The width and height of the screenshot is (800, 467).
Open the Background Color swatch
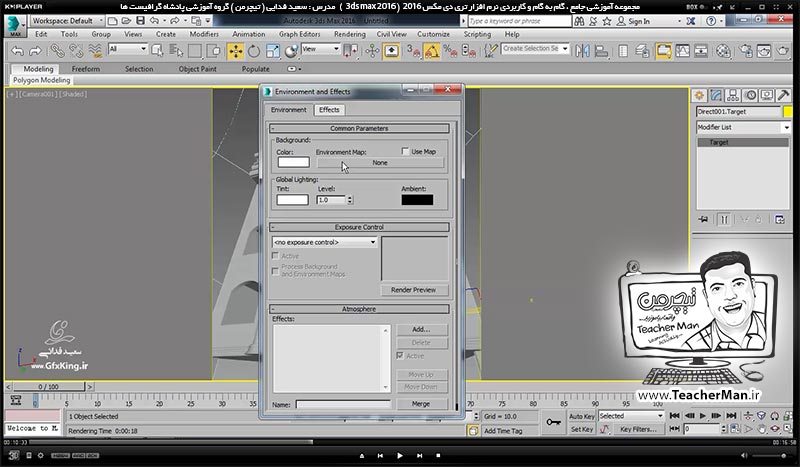pos(293,162)
